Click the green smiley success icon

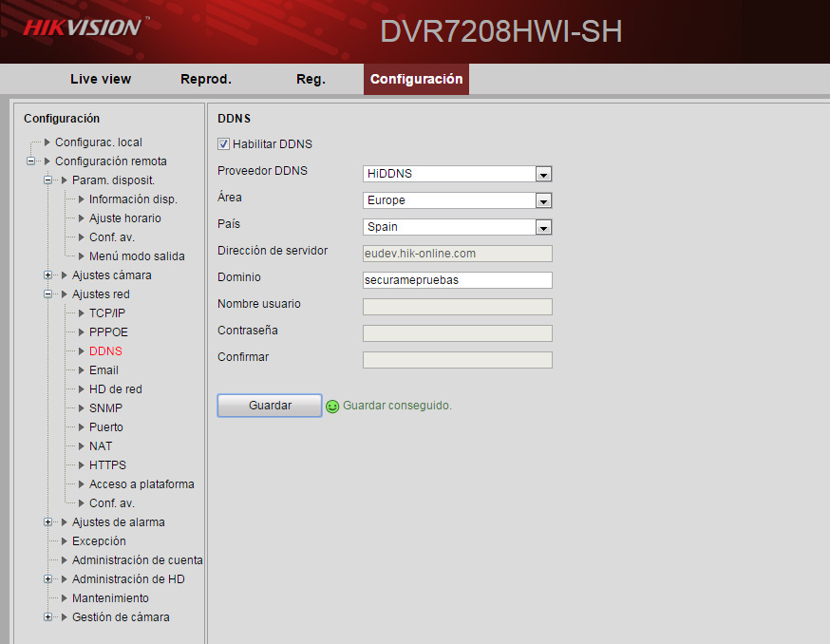[x=332, y=407]
